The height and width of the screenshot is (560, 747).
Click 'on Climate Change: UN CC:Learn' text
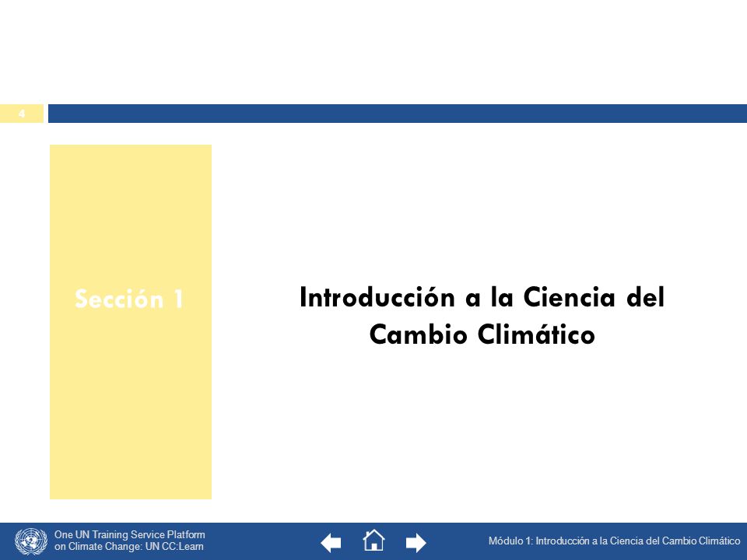coord(128,547)
